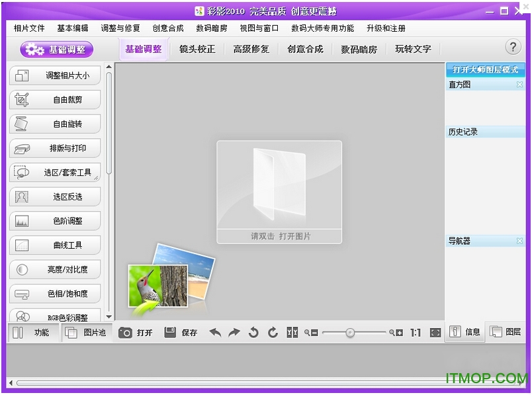532x395 pixels.
Task: Select the 自由裁剪 crop tool
Action: [55, 100]
